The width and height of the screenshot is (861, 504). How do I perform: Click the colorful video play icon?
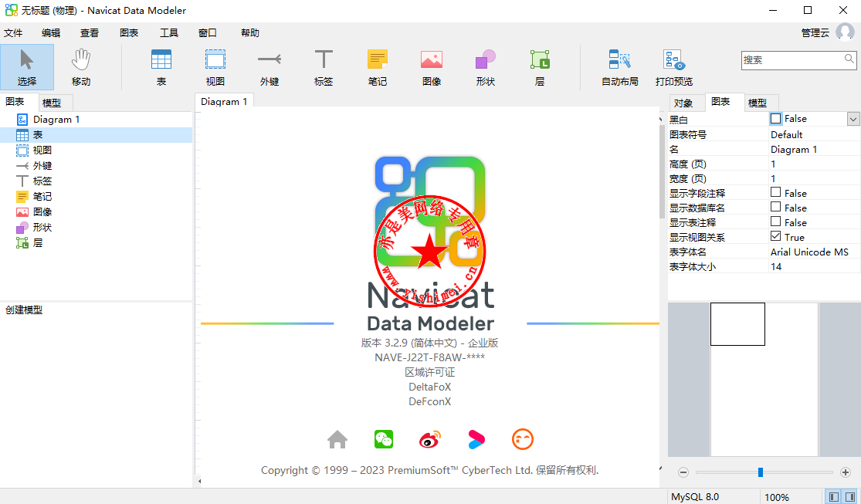coord(476,439)
